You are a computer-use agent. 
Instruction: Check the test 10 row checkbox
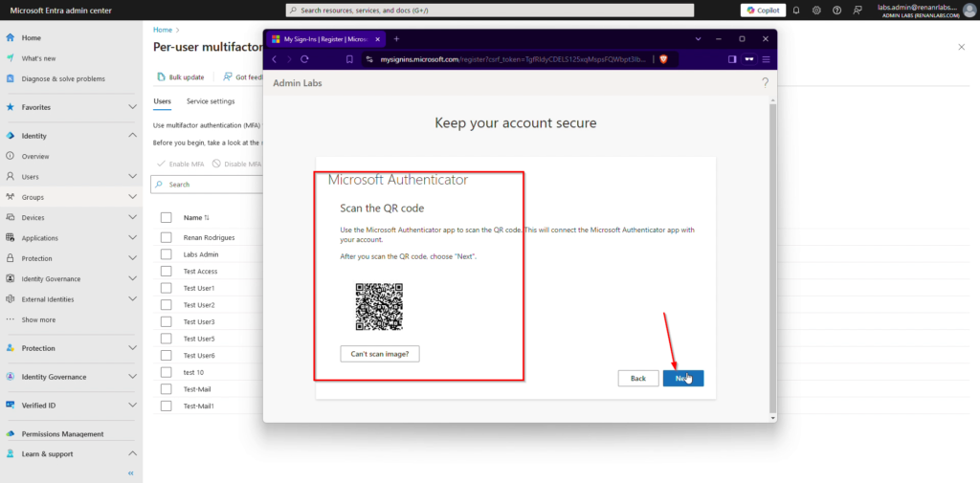click(166, 372)
